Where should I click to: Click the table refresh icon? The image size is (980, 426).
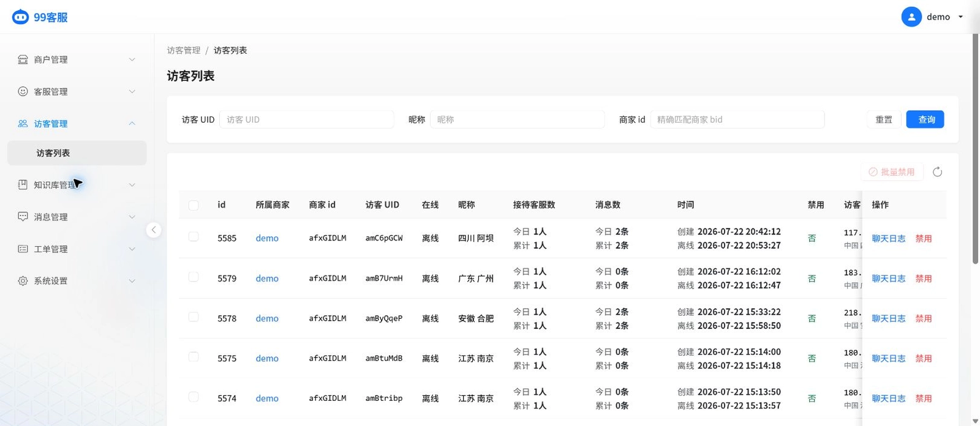(x=937, y=172)
